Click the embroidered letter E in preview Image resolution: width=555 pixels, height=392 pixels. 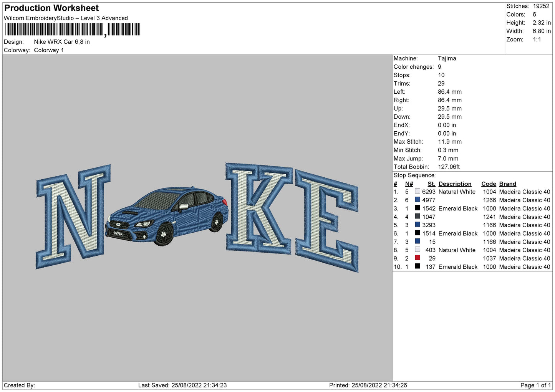coord(326,221)
